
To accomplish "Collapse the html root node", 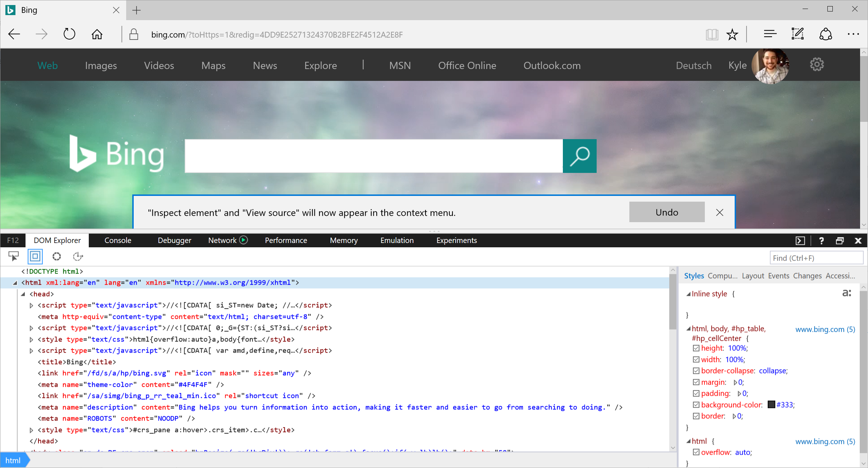I will tap(15, 283).
